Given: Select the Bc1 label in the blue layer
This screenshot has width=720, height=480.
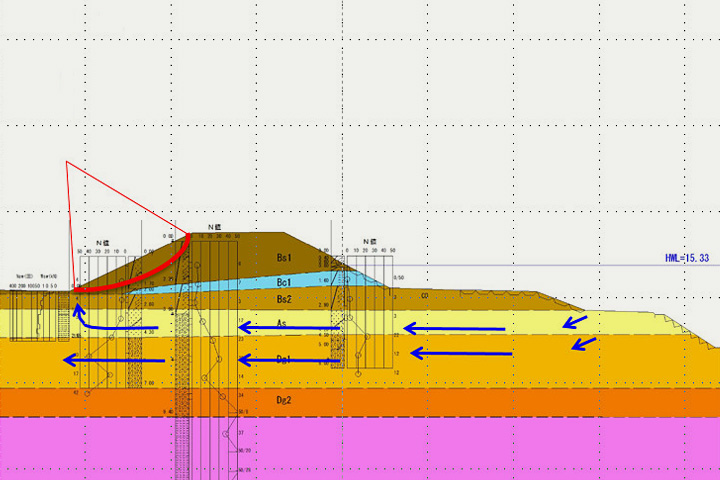Looking at the screenshot, I should (x=284, y=282).
